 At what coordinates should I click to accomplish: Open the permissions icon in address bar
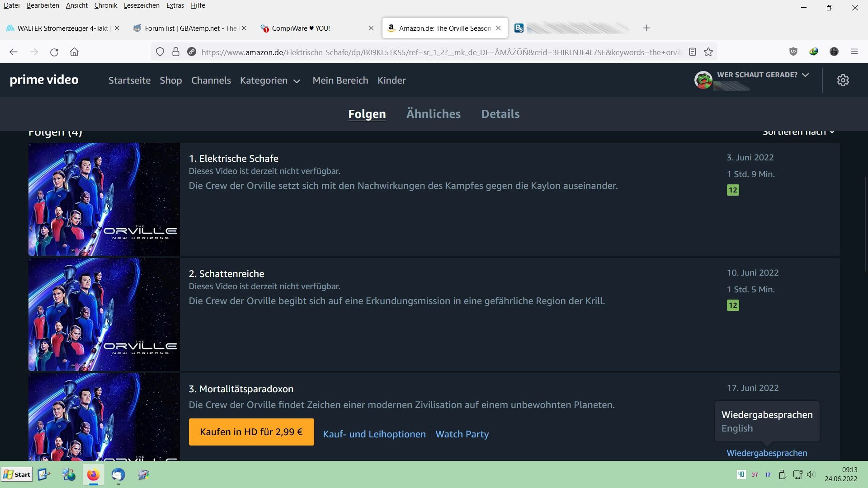coord(192,52)
